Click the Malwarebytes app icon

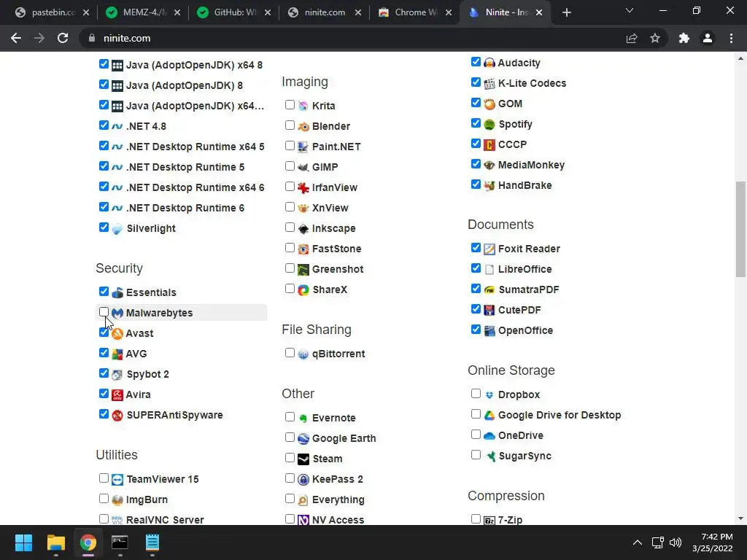click(x=117, y=313)
